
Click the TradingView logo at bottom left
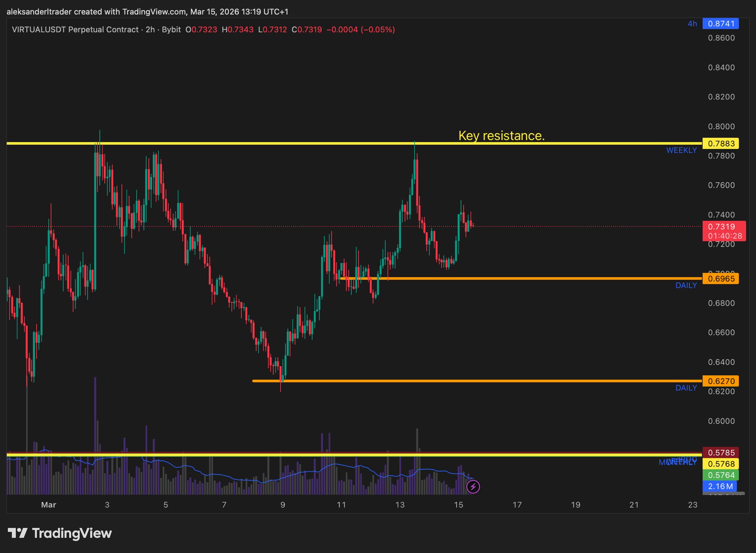point(60,533)
